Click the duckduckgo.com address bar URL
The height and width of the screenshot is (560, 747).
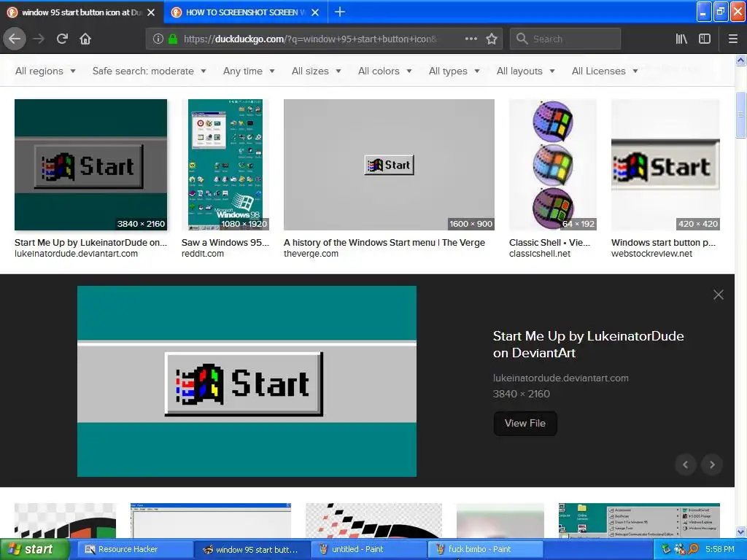tap(311, 39)
